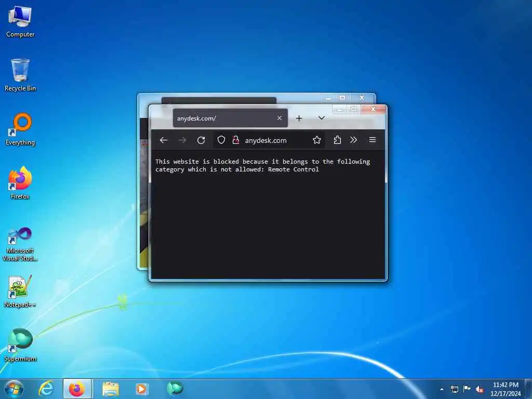The image size is (532, 399).
Task: Click the disabled forward arrow in Firefox
Action: click(x=182, y=140)
